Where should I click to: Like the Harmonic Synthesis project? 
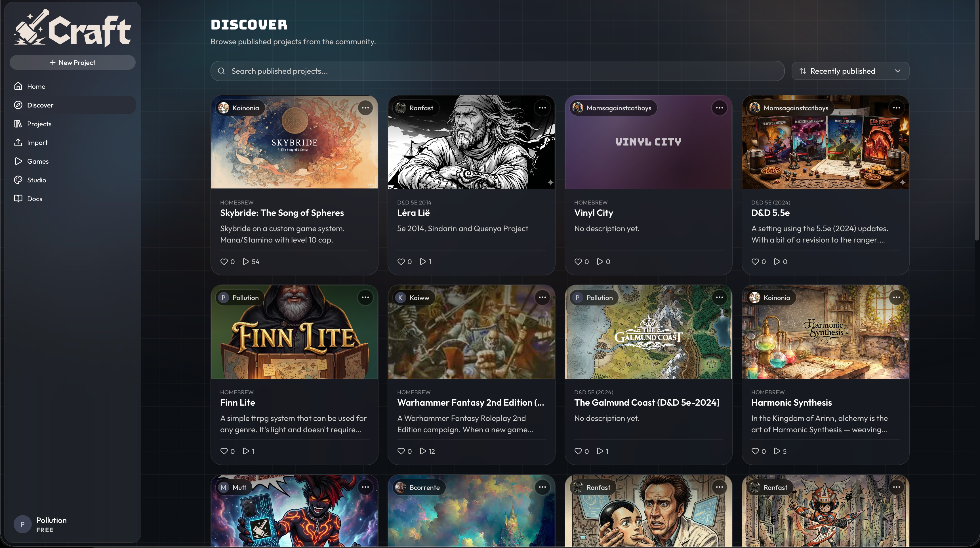[755, 451]
